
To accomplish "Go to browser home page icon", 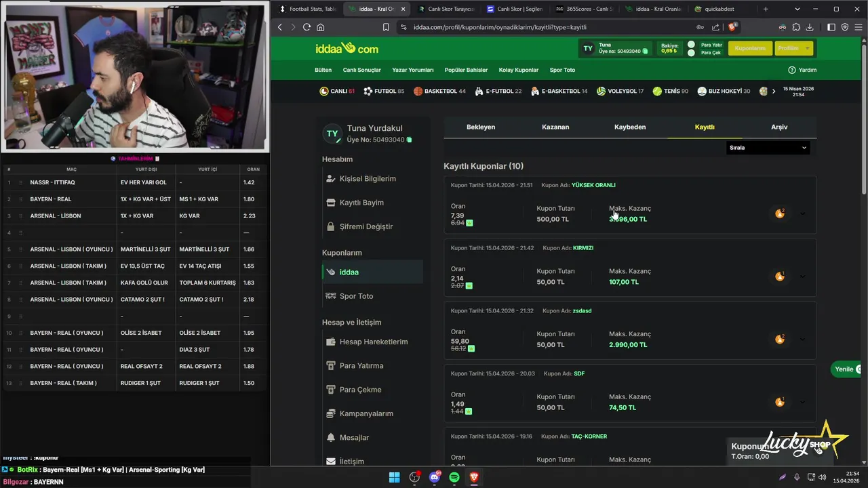I will pyautogui.click(x=321, y=27).
